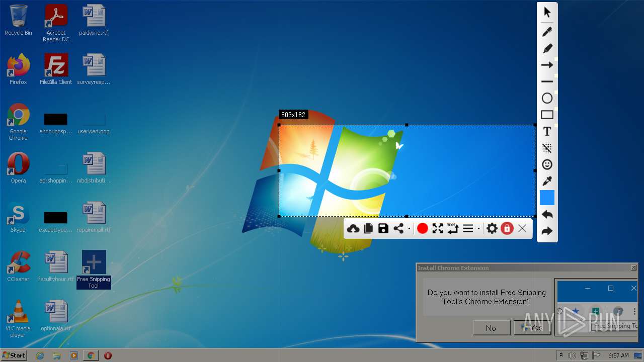
Task: Select the blur pixelate tool
Action: pyautogui.click(x=547, y=148)
